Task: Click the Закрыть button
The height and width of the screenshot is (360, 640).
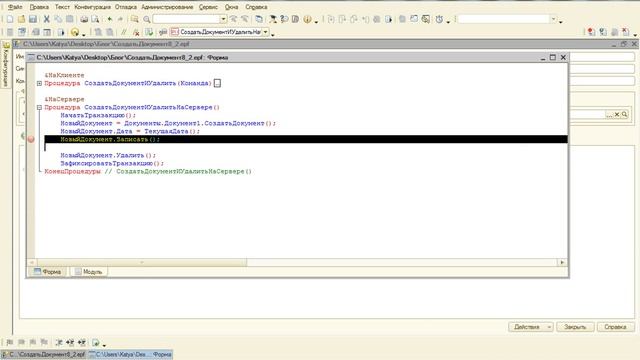Action: coord(575,327)
